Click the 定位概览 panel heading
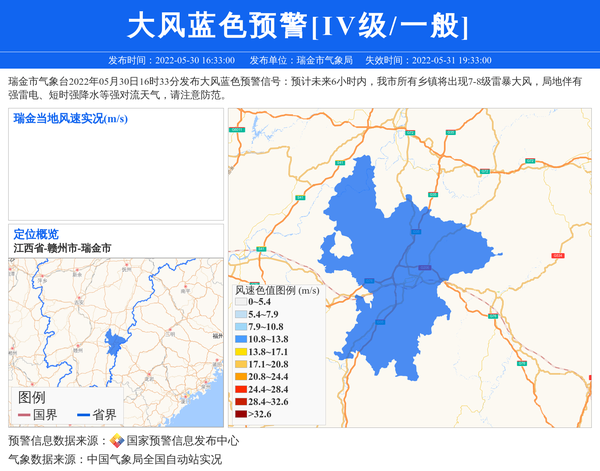 pos(36,234)
